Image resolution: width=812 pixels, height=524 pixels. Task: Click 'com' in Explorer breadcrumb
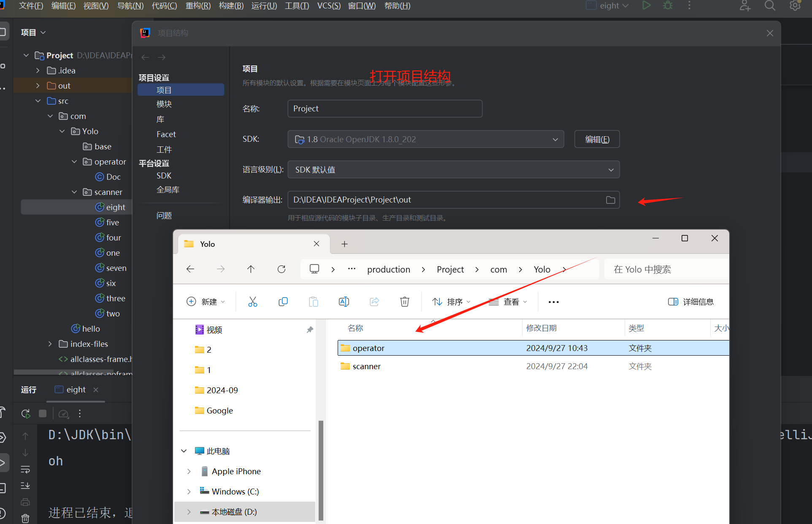(x=498, y=269)
